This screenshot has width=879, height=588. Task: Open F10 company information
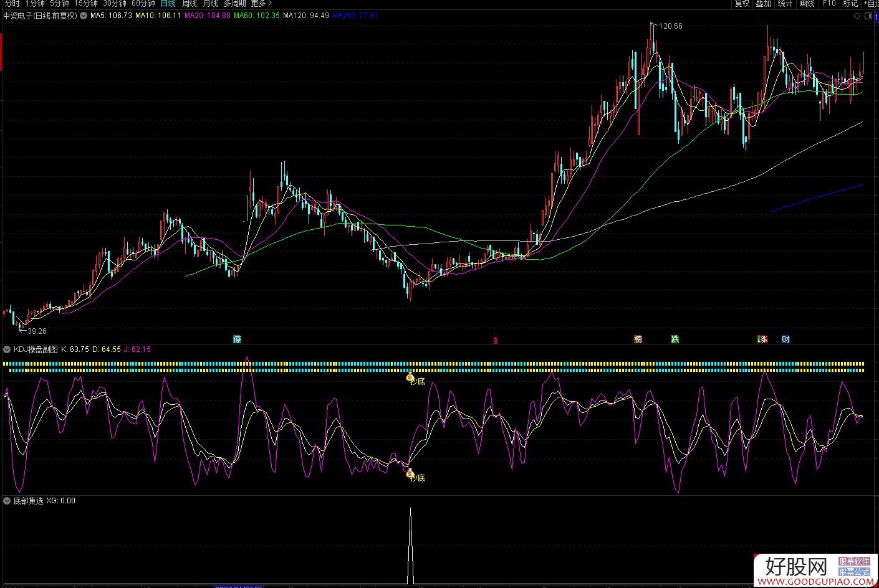(829, 3)
